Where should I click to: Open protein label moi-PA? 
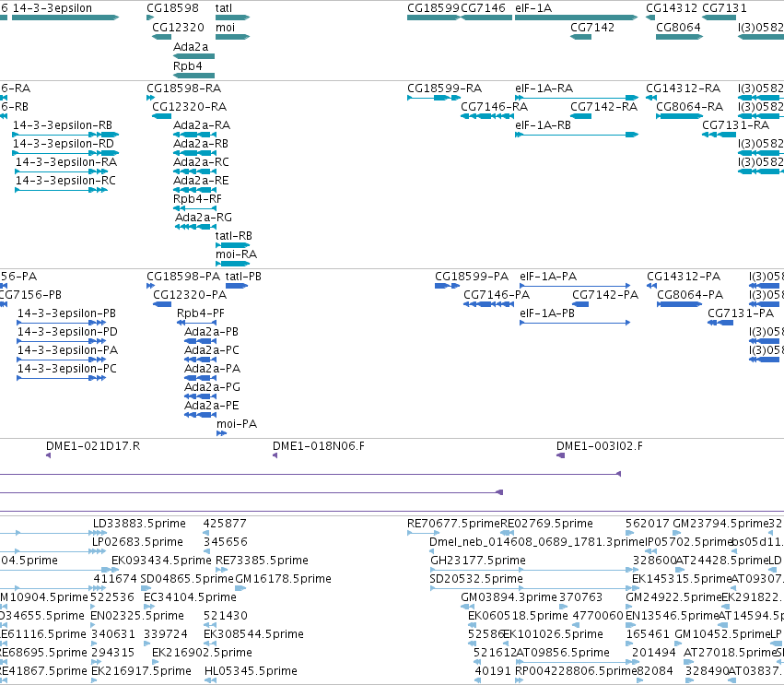tap(237, 424)
